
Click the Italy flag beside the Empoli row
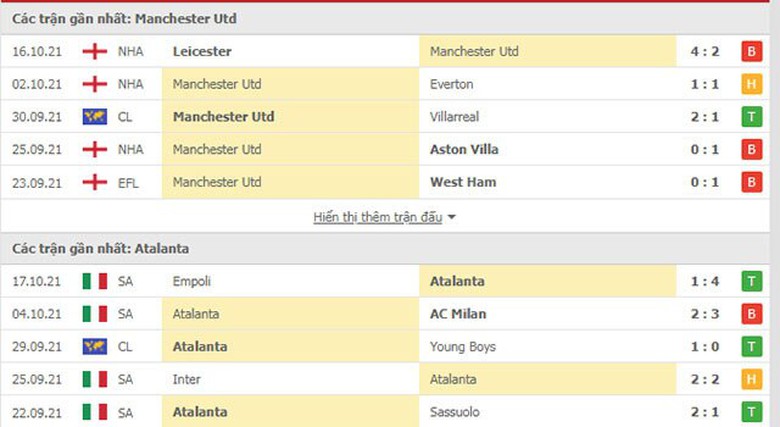pyautogui.click(x=95, y=282)
